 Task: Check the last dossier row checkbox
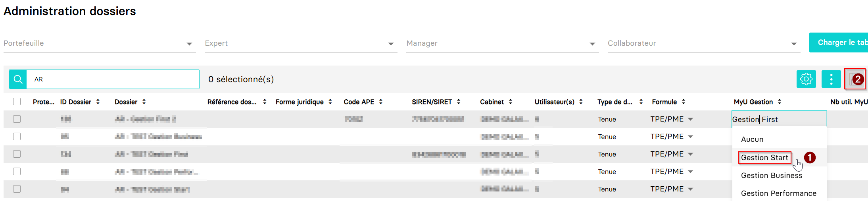tap(17, 189)
